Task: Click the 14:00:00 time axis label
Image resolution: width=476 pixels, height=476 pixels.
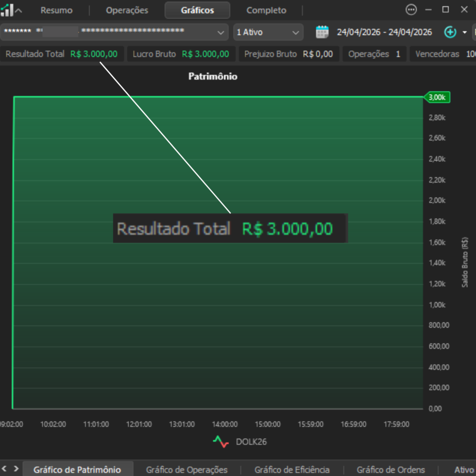Action: click(225, 424)
